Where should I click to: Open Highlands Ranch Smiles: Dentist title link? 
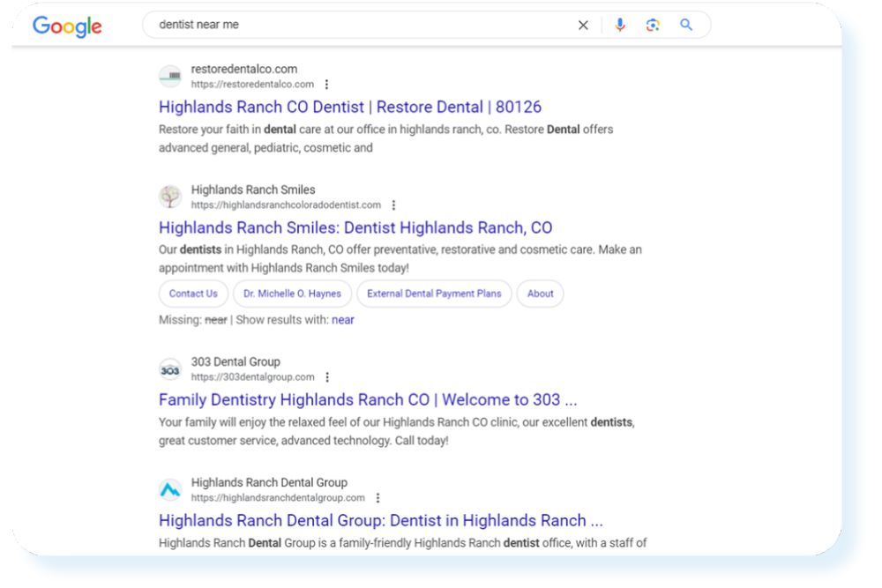pos(355,227)
